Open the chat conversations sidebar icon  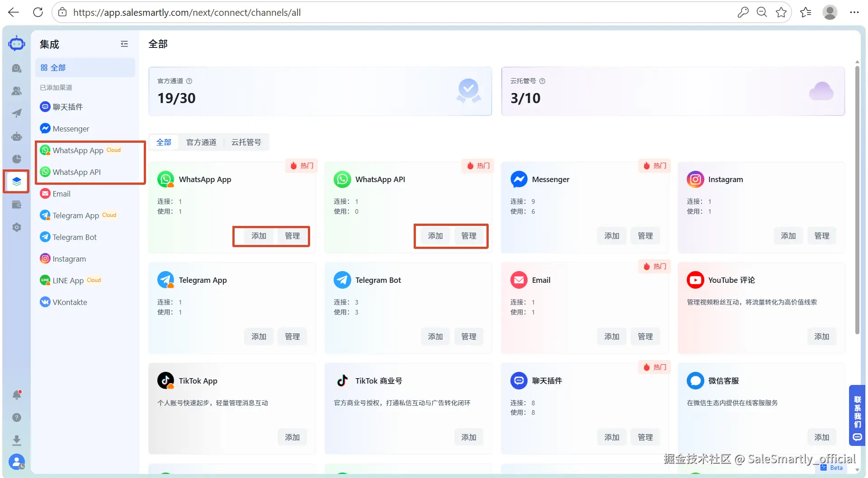pos(17,68)
